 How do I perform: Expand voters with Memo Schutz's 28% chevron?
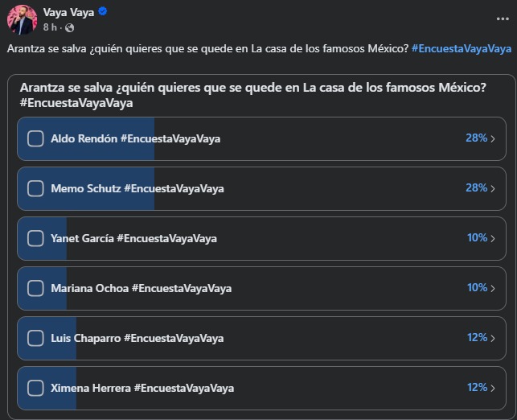493,189
